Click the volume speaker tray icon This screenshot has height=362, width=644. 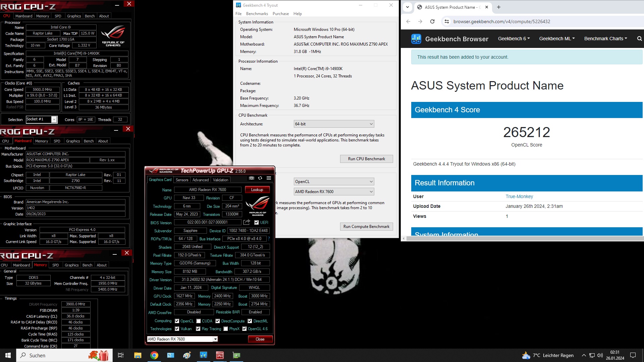600,355
